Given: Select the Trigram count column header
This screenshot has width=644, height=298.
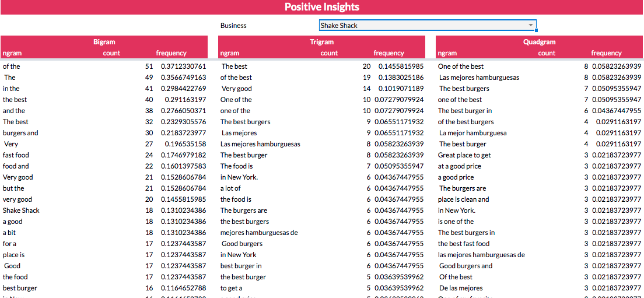Looking at the screenshot, I should click(x=330, y=53).
